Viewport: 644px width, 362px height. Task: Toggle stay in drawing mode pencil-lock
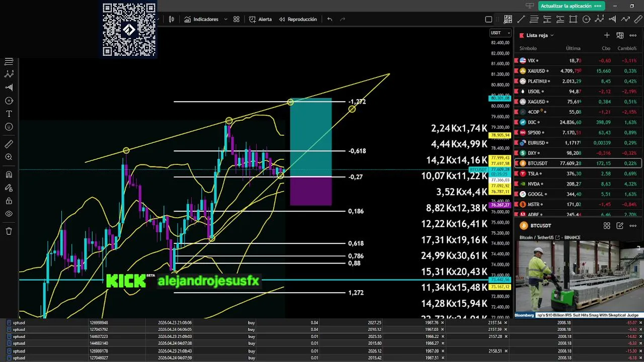pos(9,188)
